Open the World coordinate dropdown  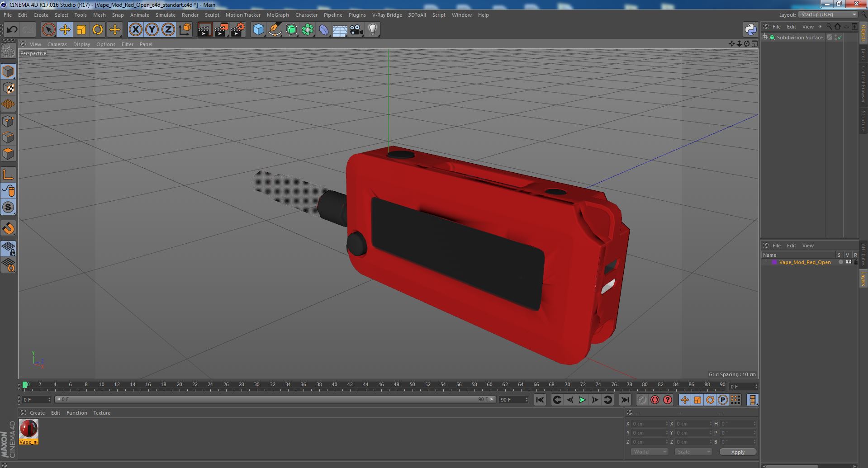650,452
